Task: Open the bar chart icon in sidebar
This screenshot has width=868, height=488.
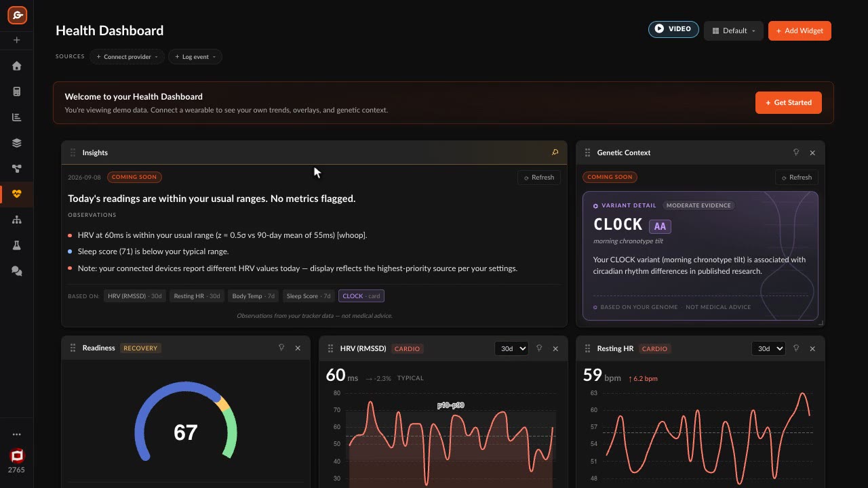Action: coord(17,117)
